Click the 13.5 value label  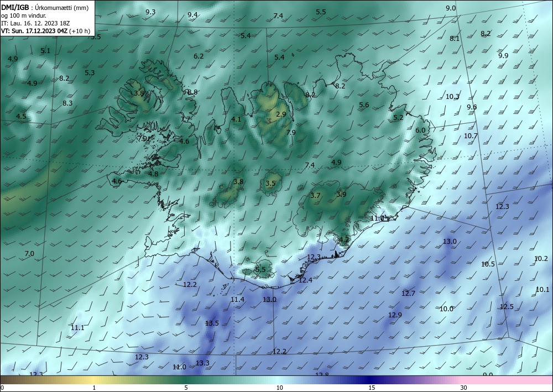pyautogui.click(x=212, y=323)
